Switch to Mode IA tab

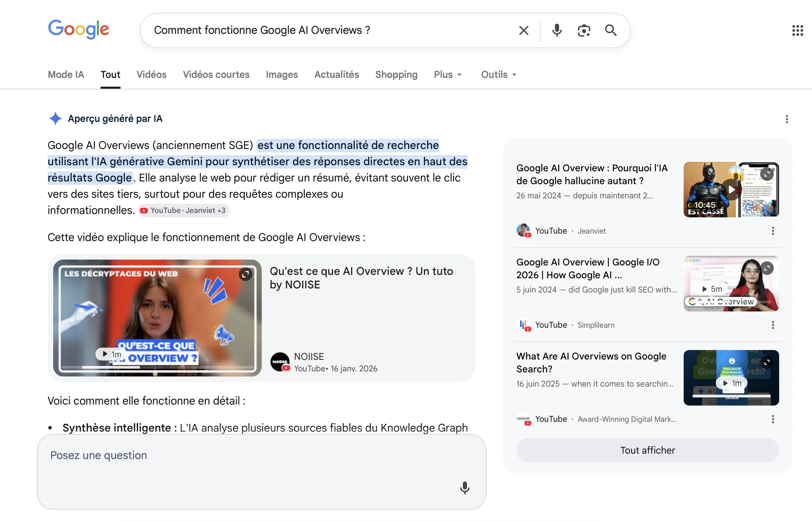(x=66, y=74)
